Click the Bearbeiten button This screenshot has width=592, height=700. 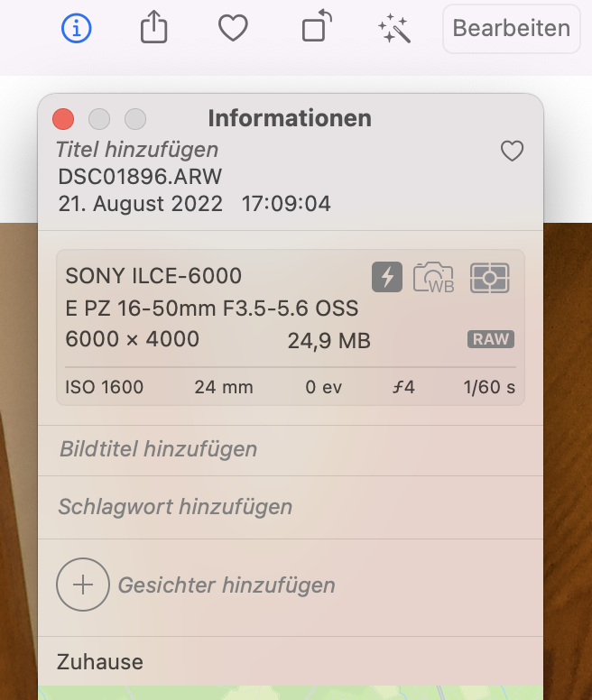(x=511, y=28)
